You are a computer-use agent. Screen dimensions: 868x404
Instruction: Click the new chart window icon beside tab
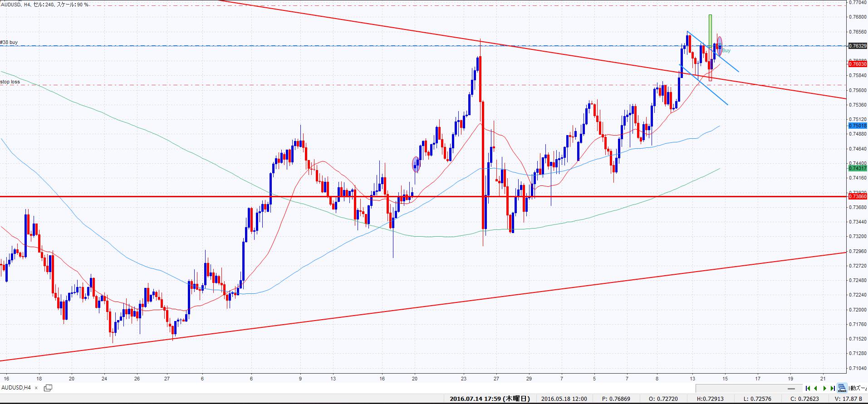pyautogui.click(x=48, y=388)
